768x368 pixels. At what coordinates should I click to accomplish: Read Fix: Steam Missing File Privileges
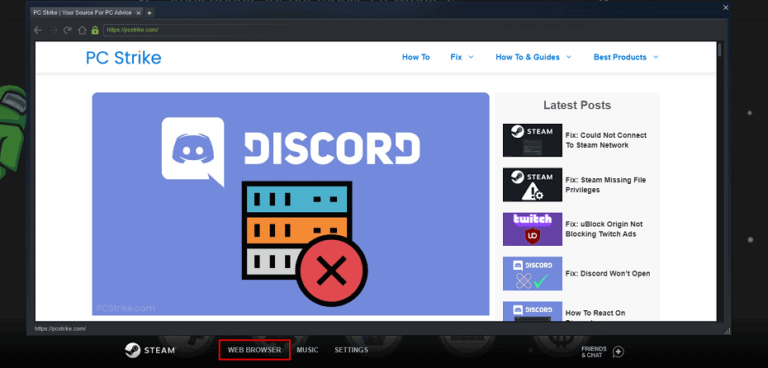(605, 185)
